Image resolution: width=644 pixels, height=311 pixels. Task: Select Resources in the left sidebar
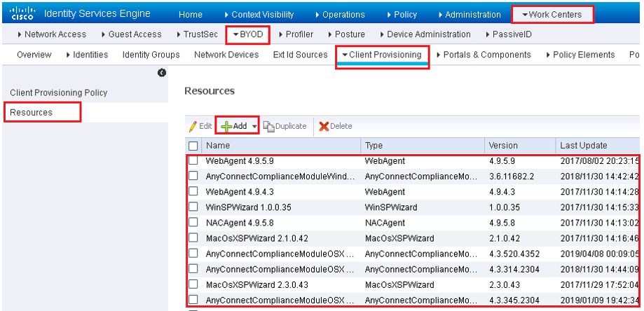tap(32, 112)
